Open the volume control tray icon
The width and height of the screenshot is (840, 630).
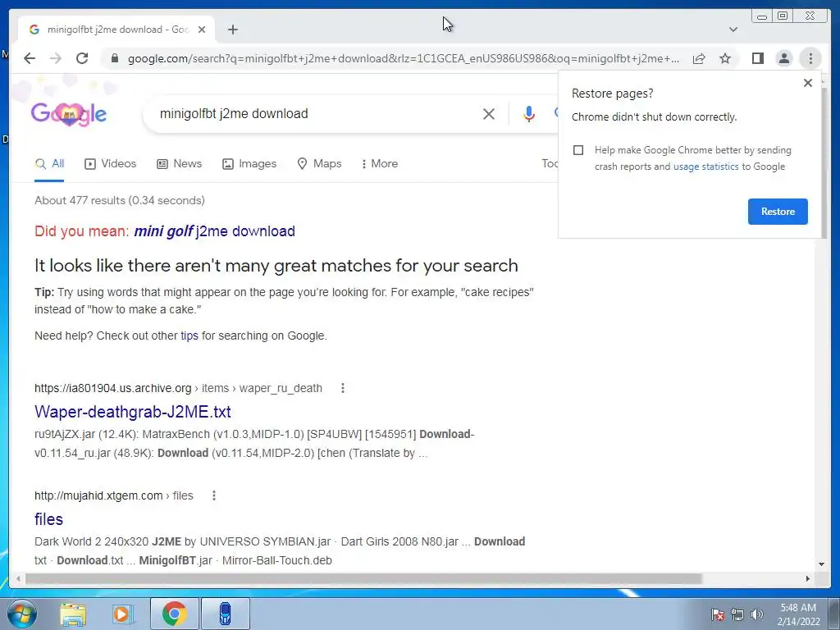(x=756, y=614)
